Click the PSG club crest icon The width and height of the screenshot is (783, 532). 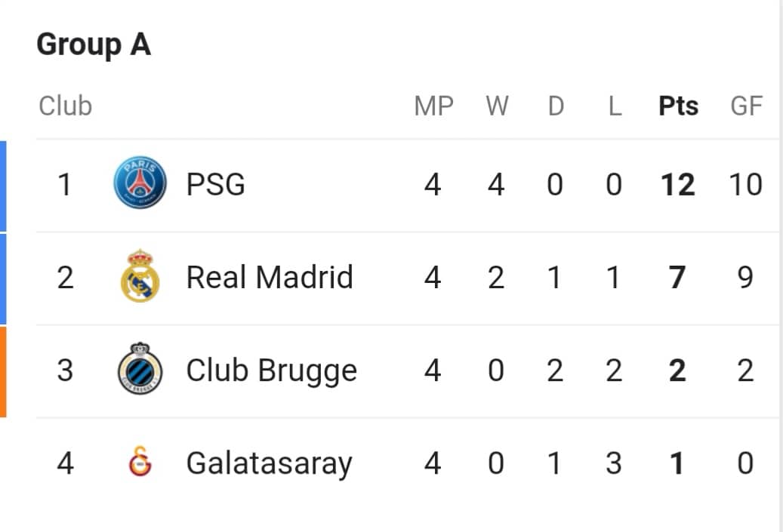[140, 183]
